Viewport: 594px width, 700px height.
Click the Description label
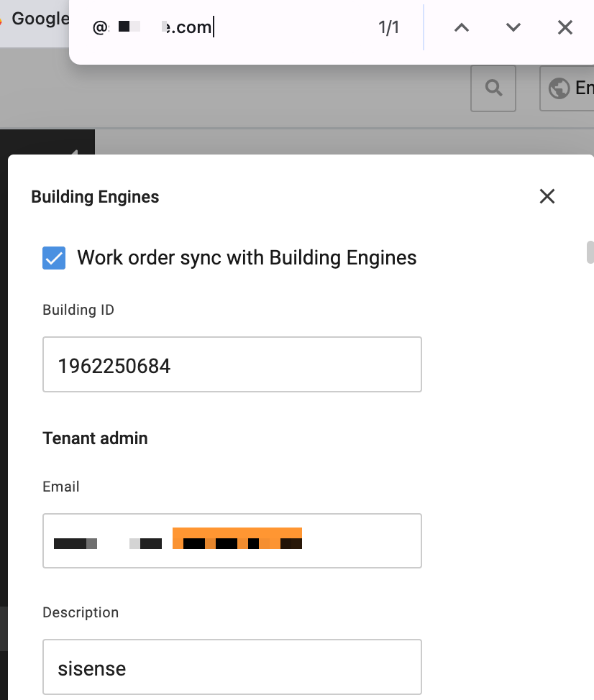point(81,612)
